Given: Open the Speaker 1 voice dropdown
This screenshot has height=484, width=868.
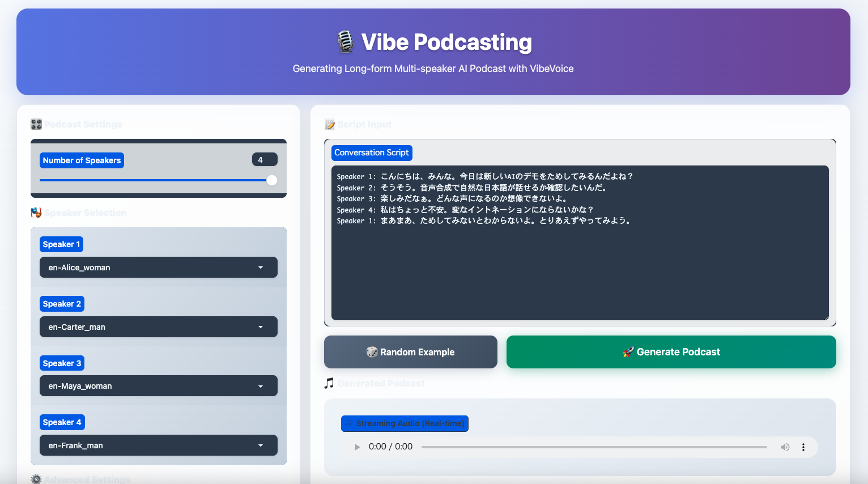Looking at the screenshot, I should click(x=158, y=268).
